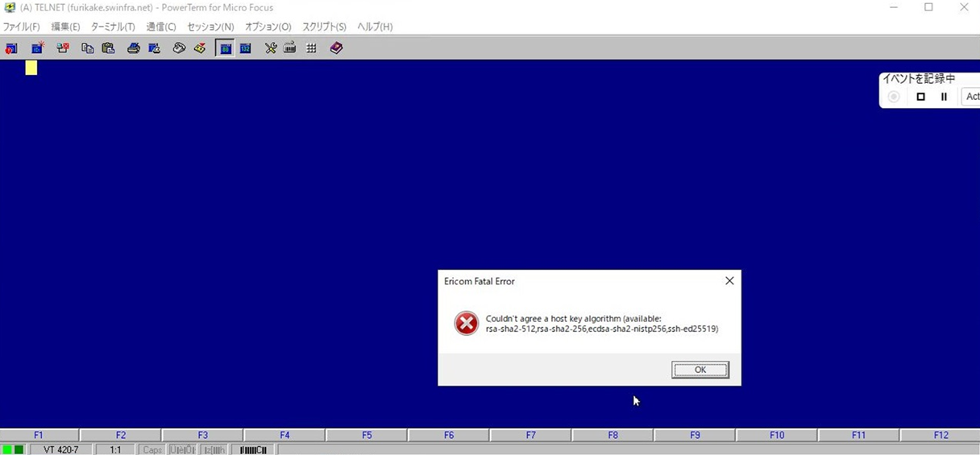Click the partially visible Act button
980x455 pixels.
pos(972,97)
